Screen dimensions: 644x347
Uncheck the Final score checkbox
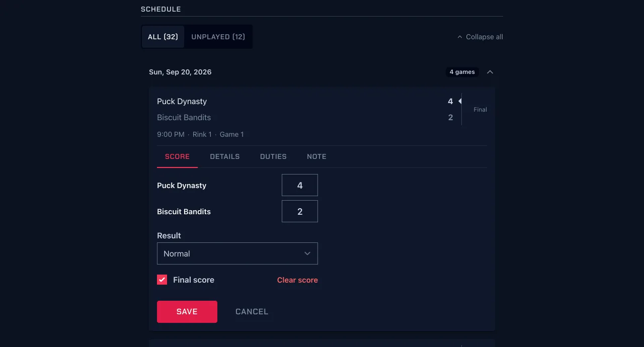pyautogui.click(x=162, y=280)
